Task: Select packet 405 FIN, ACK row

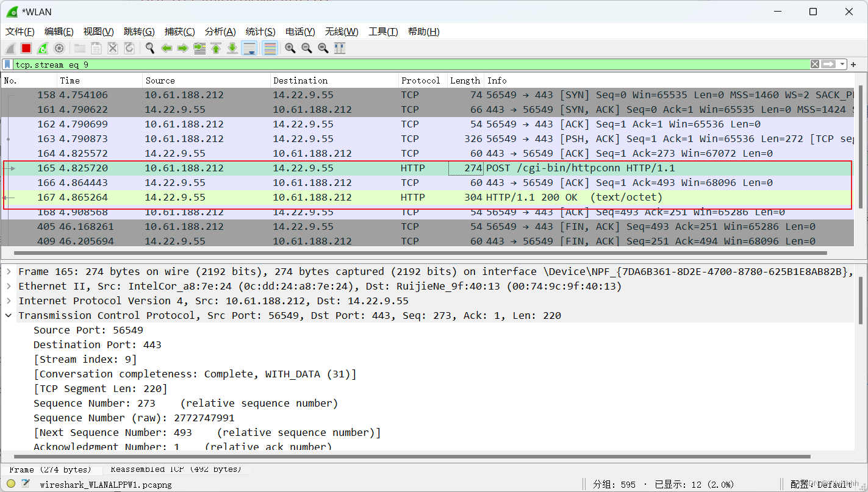Action: tap(428, 227)
